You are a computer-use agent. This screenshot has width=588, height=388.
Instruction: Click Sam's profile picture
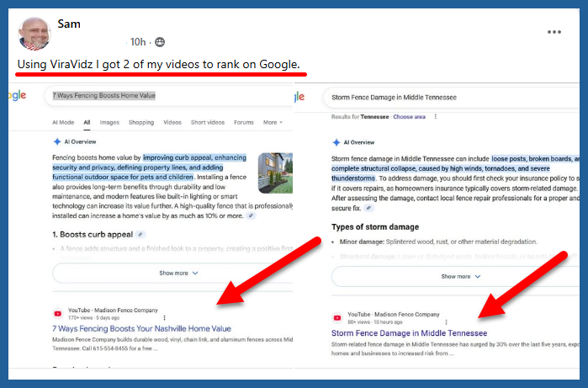[x=34, y=33]
